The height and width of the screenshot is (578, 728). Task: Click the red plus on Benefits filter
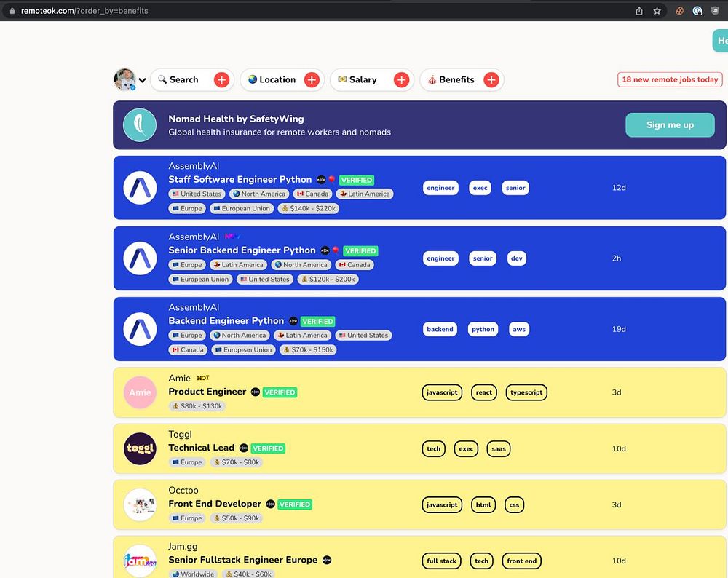(491, 80)
